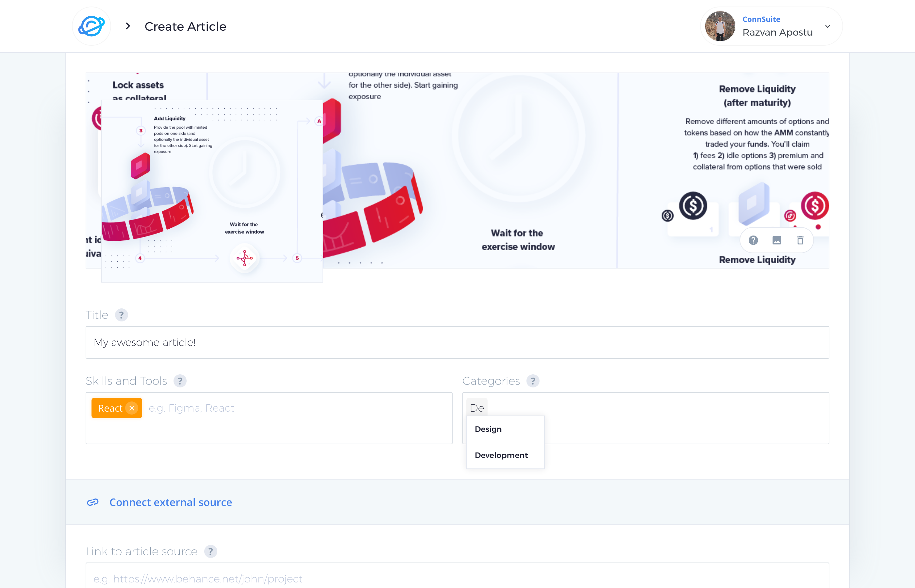Click the Create Article heading
The height and width of the screenshot is (588, 915).
tap(185, 26)
